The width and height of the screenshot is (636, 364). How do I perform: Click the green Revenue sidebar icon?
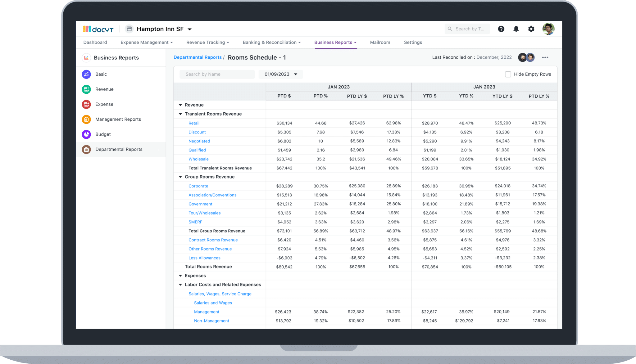[86, 89]
